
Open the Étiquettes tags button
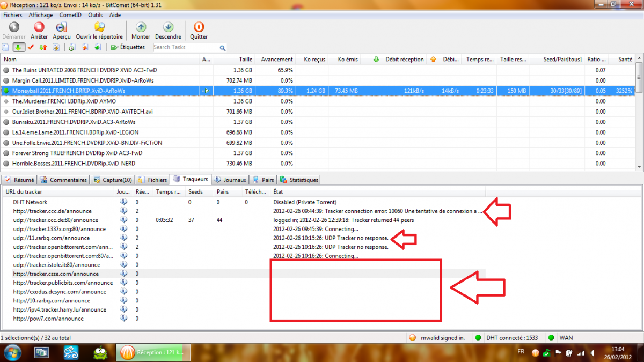(128, 47)
